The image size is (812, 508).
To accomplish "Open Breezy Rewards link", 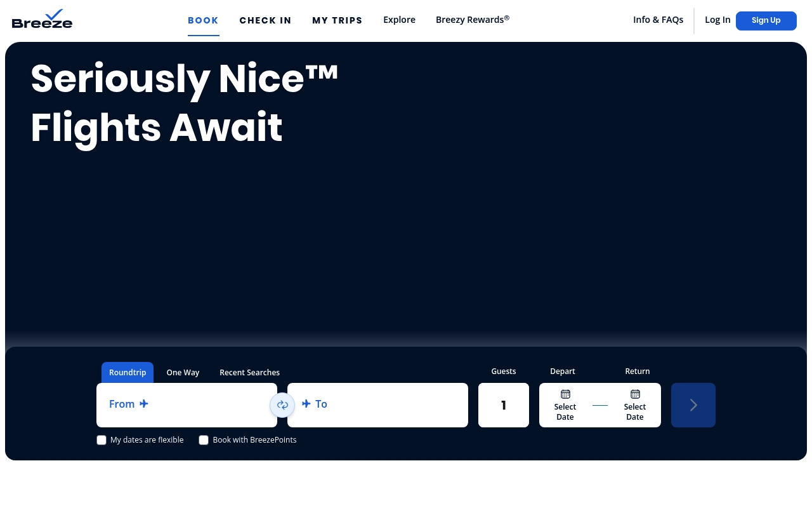I will pyautogui.click(x=473, y=20).
